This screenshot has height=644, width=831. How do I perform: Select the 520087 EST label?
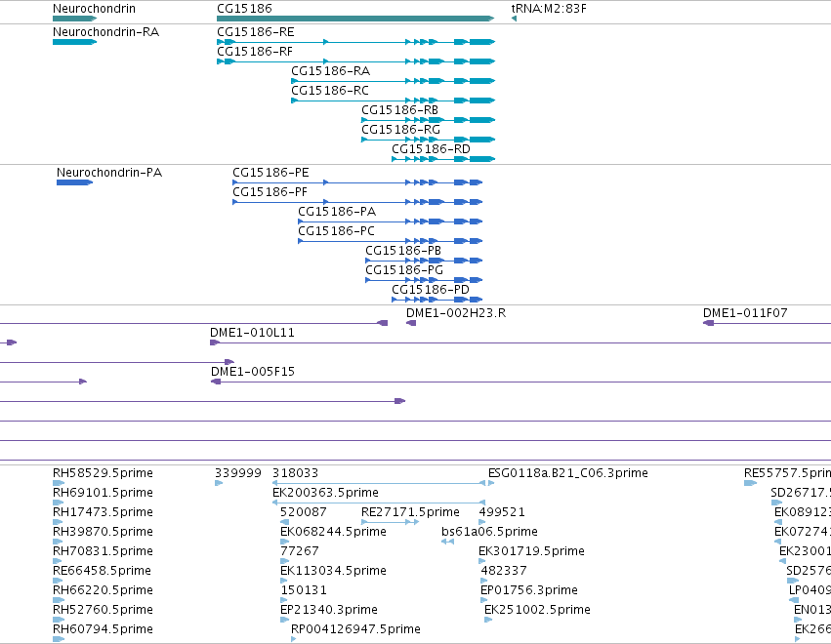[303, 512]
